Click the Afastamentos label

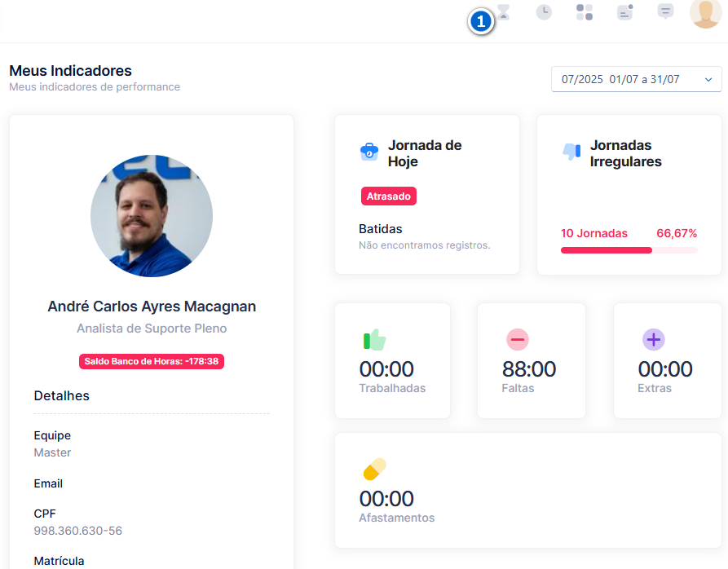point(396,518)
